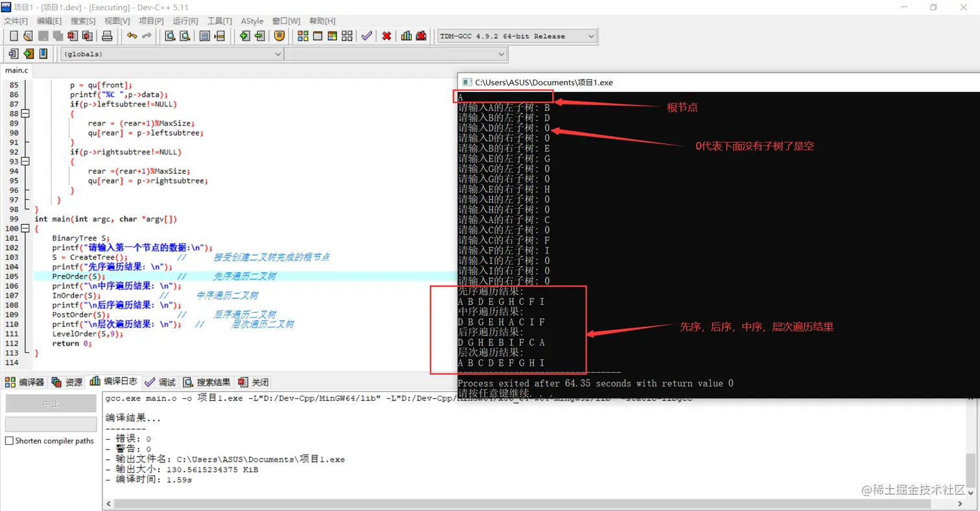Viewport: 980px width, 511px height.
Task: Click the line LevelOrder(S,9); in the editor
Action: click(x=87, y=334)
